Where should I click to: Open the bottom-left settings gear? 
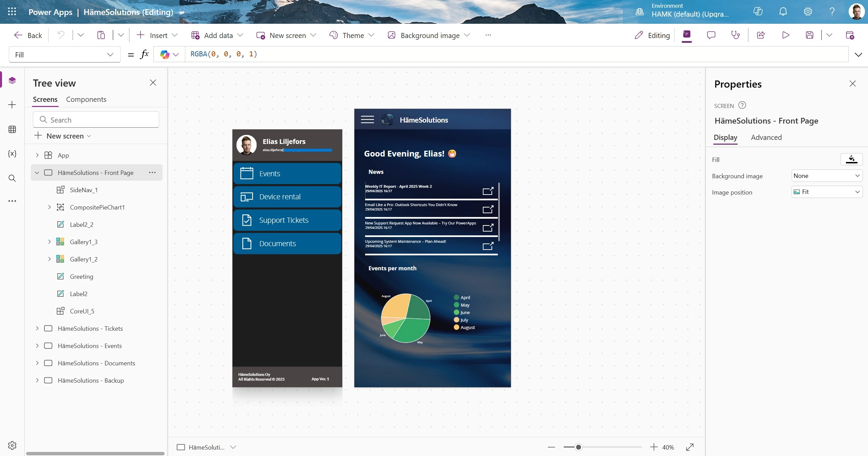tap(12, 445)
